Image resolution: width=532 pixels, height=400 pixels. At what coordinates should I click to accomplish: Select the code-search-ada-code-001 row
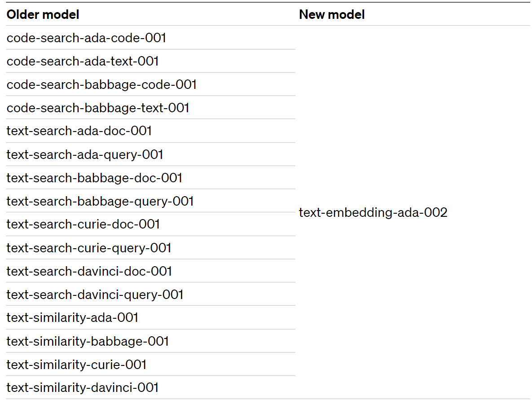click(x=86, y=38)
